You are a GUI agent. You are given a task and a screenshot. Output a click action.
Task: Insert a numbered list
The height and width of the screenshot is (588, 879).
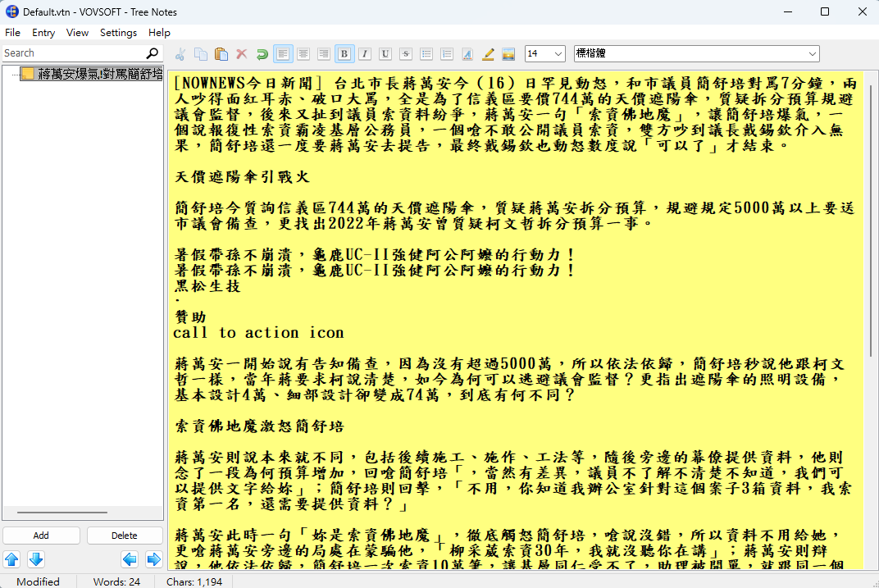[x=447, y=54]
